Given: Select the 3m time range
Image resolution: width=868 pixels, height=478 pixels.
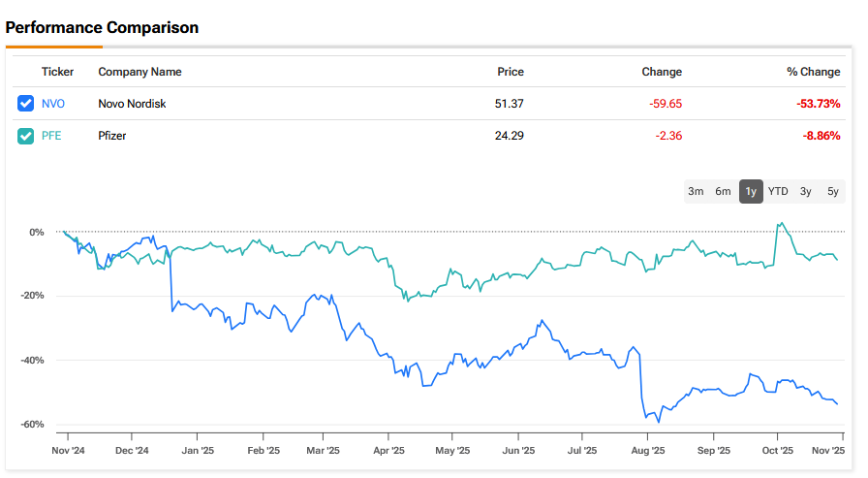Looking at the screenshot, I should 696,191.
